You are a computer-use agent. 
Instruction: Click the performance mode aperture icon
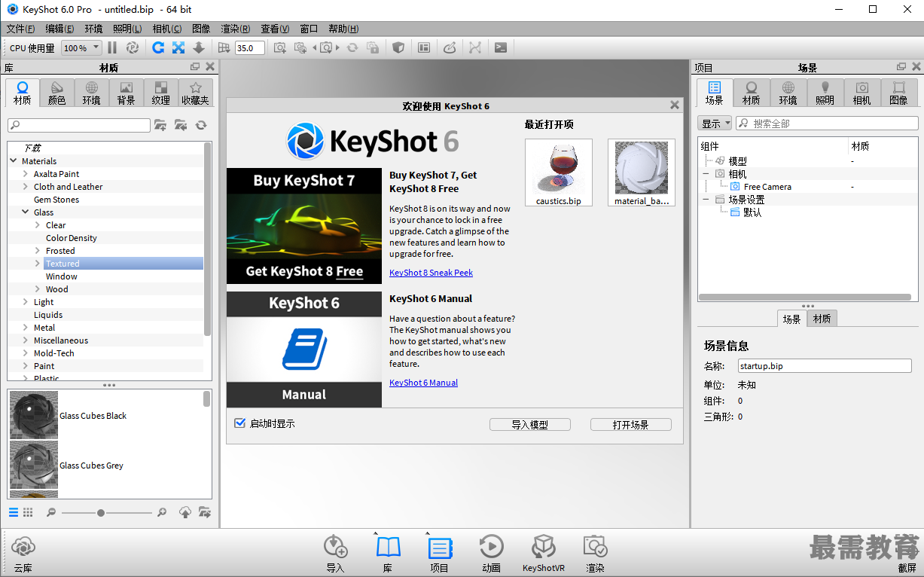click(x=133, y=47)
